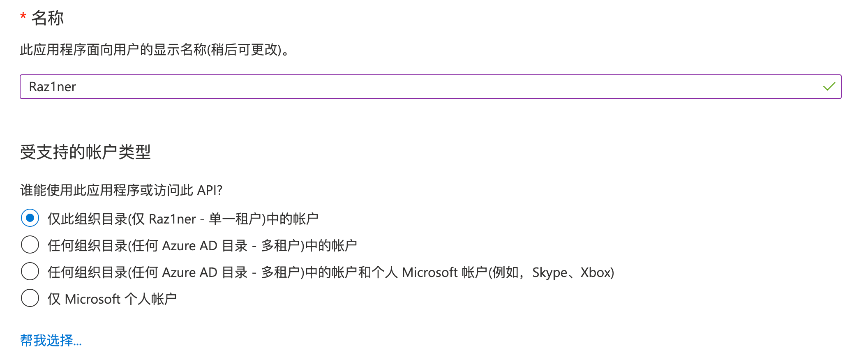Click the 名称 field label

click(48, 18)
